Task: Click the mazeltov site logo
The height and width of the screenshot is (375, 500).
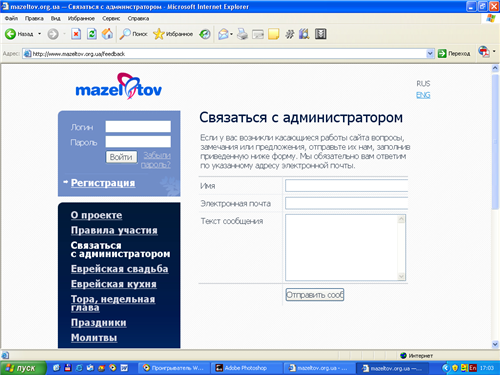Action: [119, 87]
